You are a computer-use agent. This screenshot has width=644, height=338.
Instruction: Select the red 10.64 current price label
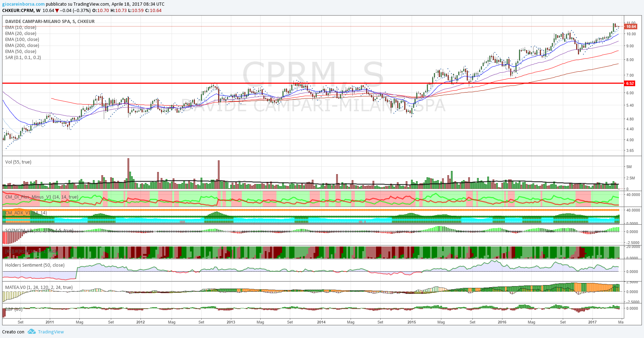pos(631,26)
